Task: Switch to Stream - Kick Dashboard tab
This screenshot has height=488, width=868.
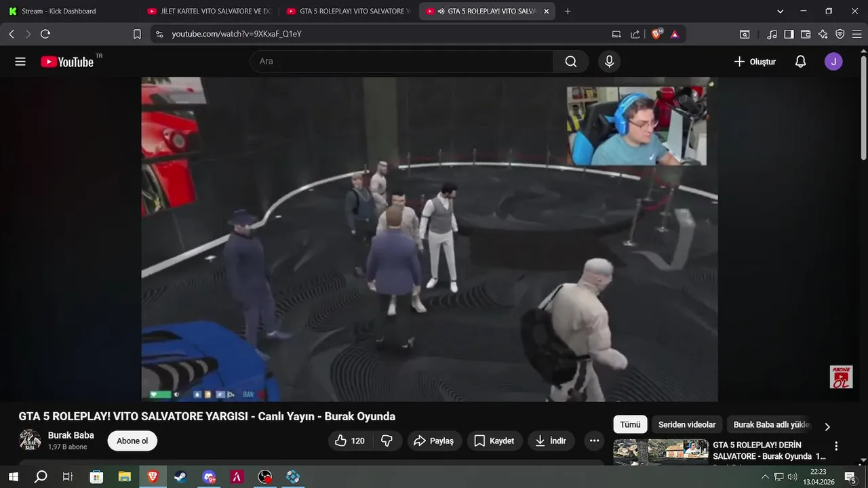Action: (68, 12)
